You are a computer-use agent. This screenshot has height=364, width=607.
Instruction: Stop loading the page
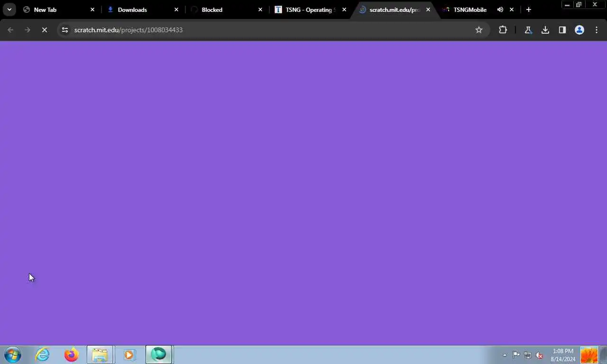[x=45, y=30]
